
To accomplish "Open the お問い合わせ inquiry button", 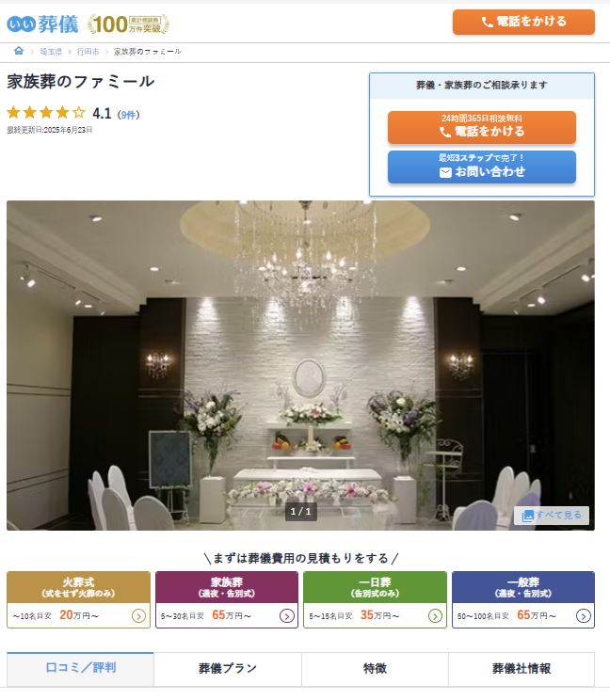I will point(482,167).
